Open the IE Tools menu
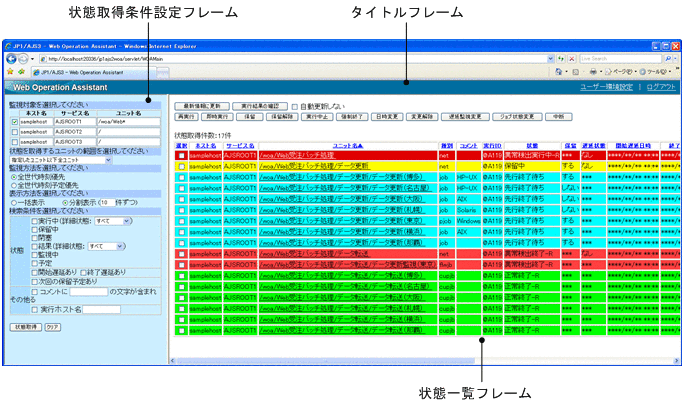The height and width of the screenshot is (405, 685). [654, 72]
